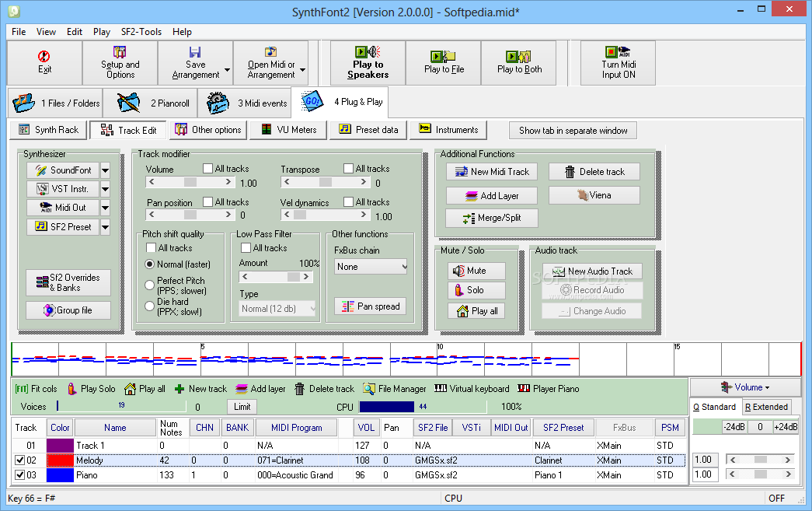Image resolution: width=812 pixels, height=511 pixels.
Task: Click the Pan spread button
Action: point(371,306)
